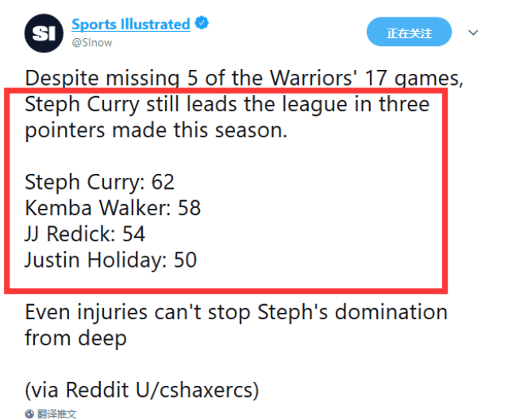
Task: Click 'Even injuries can't stop Steph's domination'
Action: click(x=236, y=312)
